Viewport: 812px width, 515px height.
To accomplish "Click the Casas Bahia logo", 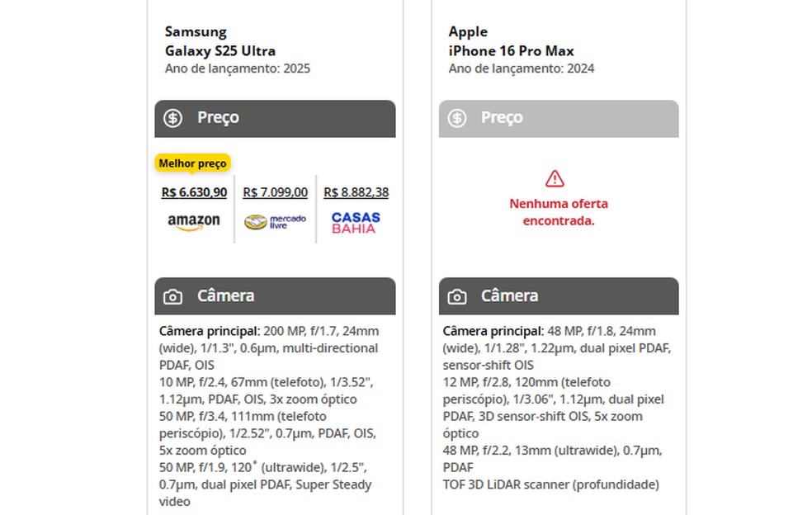I will pyautogui.click(x=356, y=223).
